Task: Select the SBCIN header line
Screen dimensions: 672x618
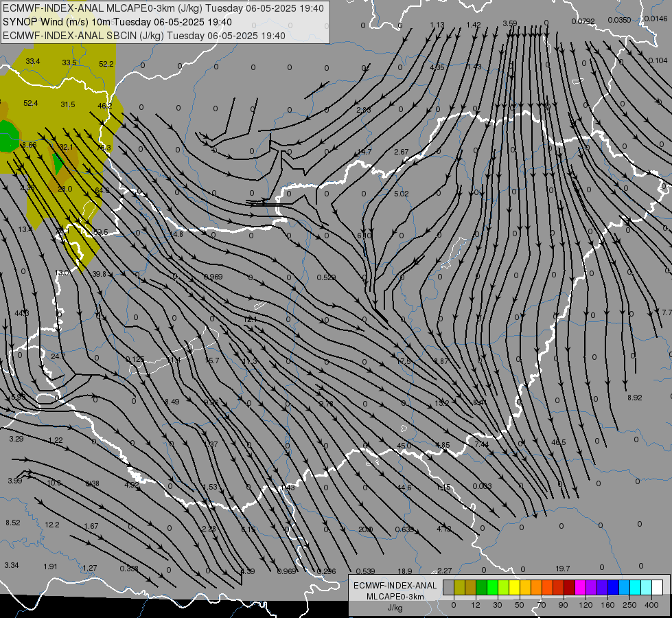Action: coord(144,36)
